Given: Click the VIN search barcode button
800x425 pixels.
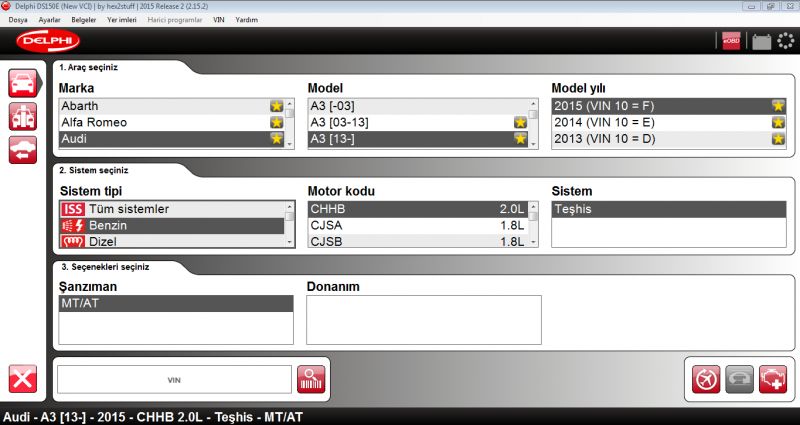Looking at the screenshot, I should tap(311, 380).
